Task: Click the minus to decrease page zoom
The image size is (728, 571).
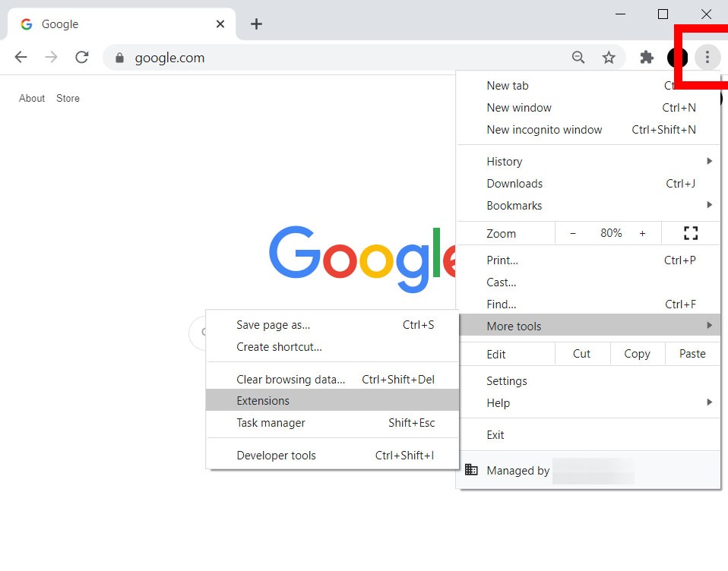Action: click(x=573, y=233)
